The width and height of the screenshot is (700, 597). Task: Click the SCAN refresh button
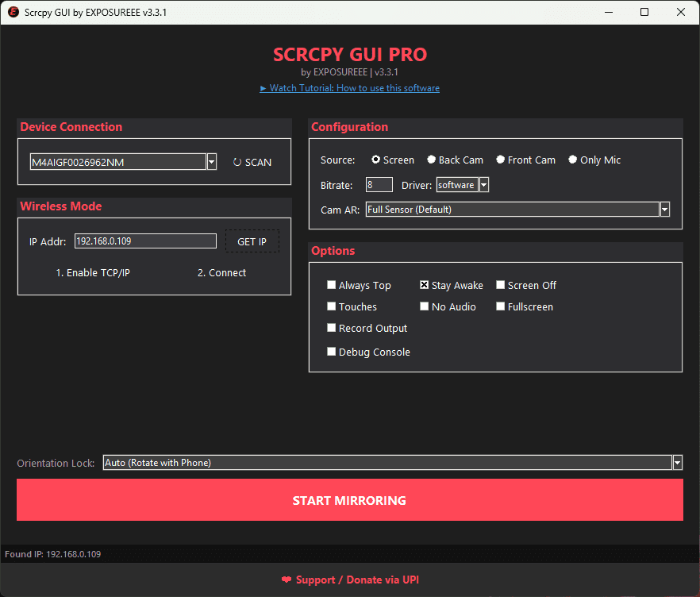click(252, 162)
